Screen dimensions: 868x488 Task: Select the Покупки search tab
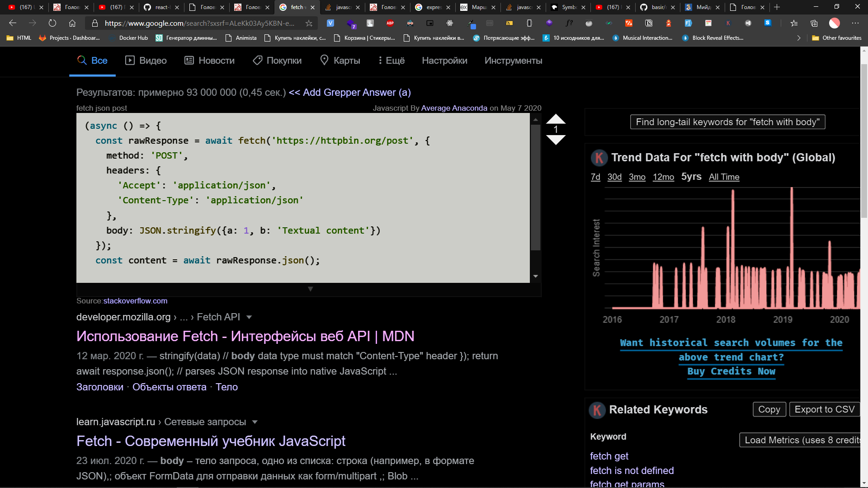[x=277, y=61]
